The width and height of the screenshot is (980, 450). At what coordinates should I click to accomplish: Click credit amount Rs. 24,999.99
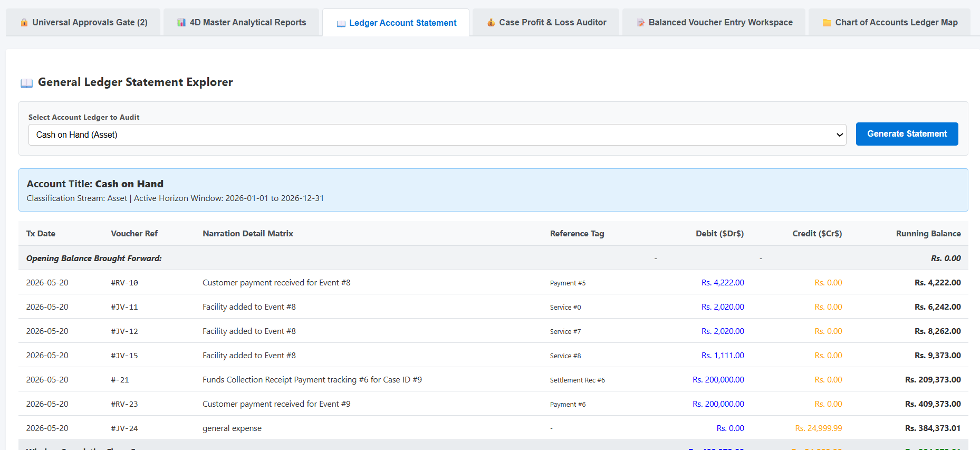(819, 428)
